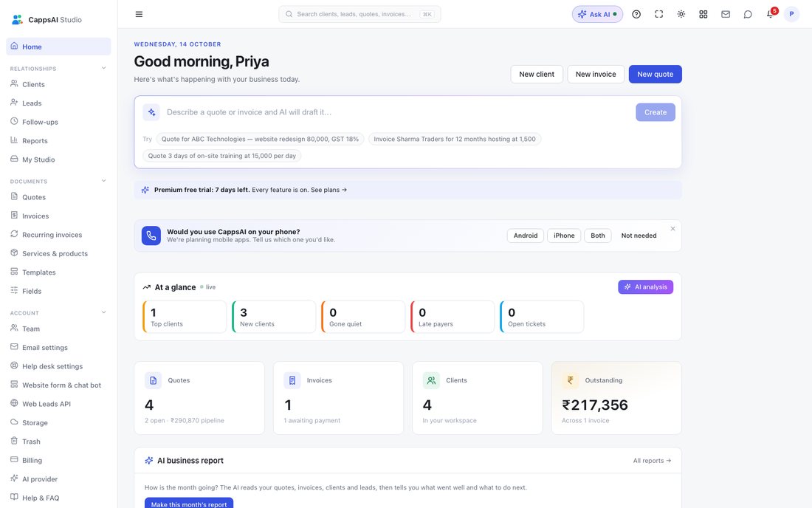Open the help question mark icon
This screenshot has height=508, width=812.
[x=636, y=14]
